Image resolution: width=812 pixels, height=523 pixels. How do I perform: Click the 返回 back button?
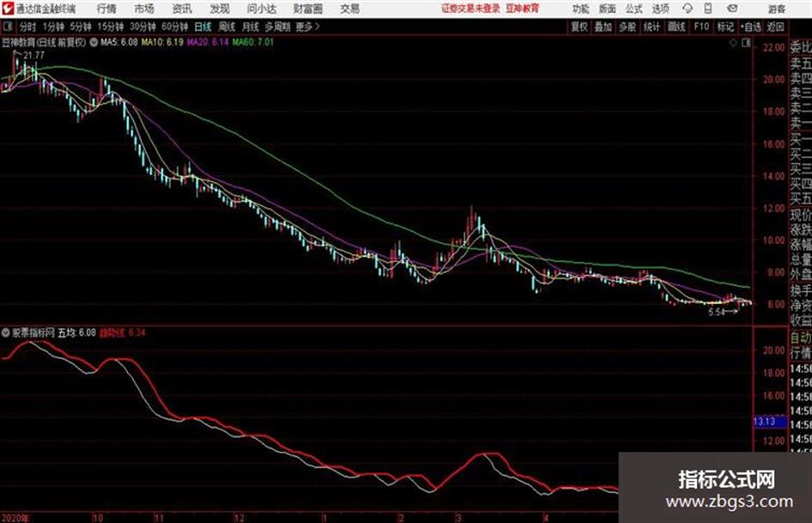coord(775,27)
